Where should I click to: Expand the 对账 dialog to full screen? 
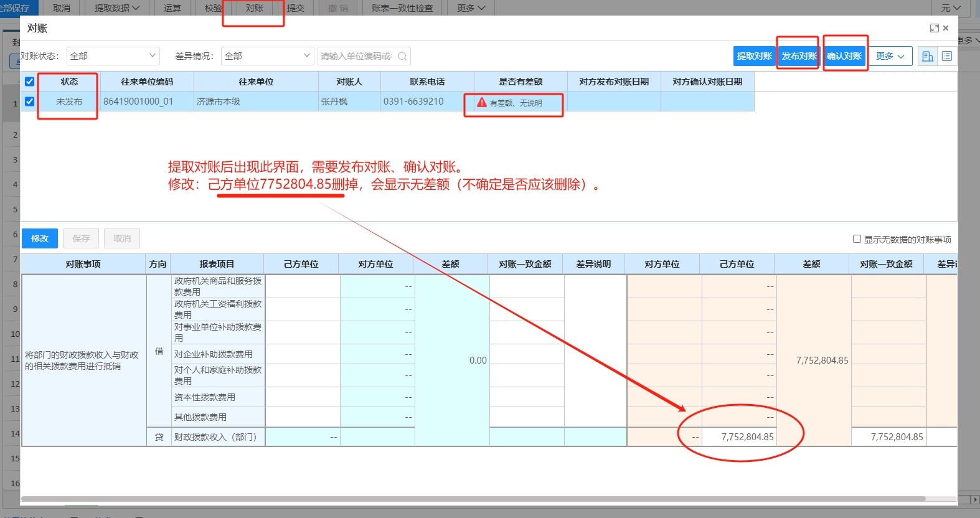pyautogui.click(x=934, y=28)
